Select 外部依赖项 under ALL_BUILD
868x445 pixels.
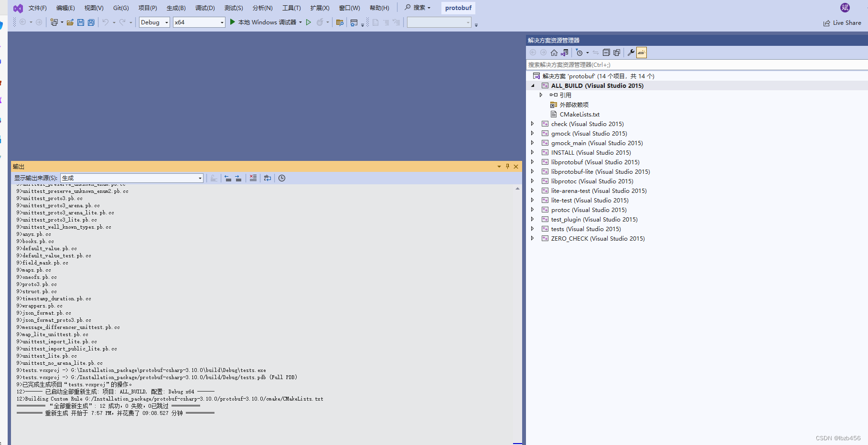point(574,105)
